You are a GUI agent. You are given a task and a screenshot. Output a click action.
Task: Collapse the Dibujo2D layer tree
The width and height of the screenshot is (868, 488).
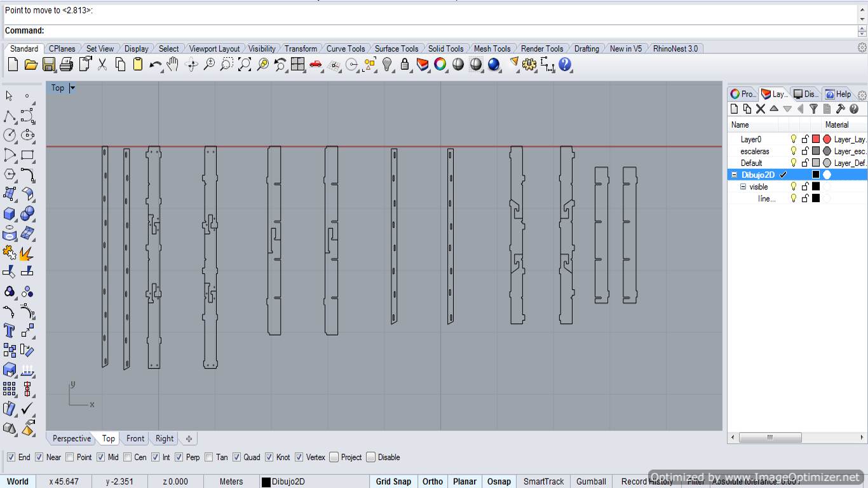735,175
